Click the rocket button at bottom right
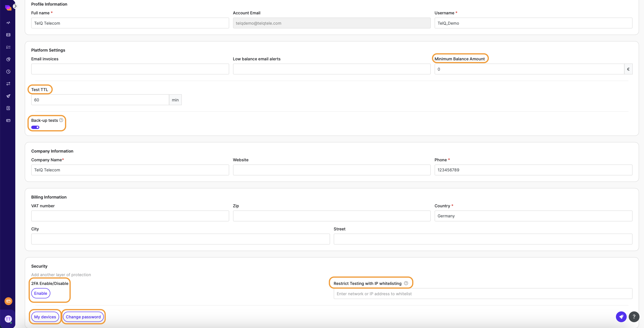 pyautogui.click(x=621, y=317)
